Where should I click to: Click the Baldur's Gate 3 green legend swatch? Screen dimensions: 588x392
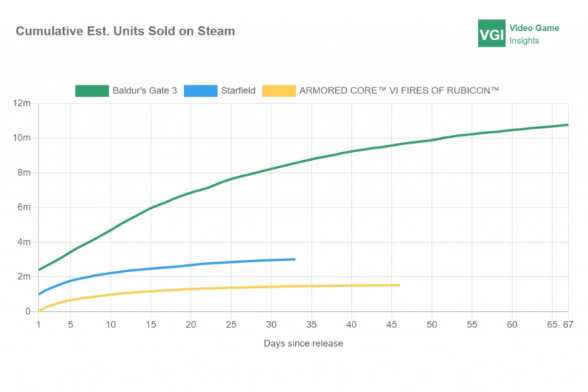91,90
